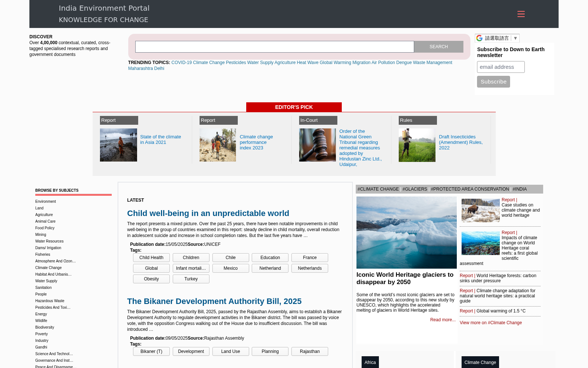Open State of the climate in Asia 2021
This screenshot has height=368, width=588.
[161, 139]
